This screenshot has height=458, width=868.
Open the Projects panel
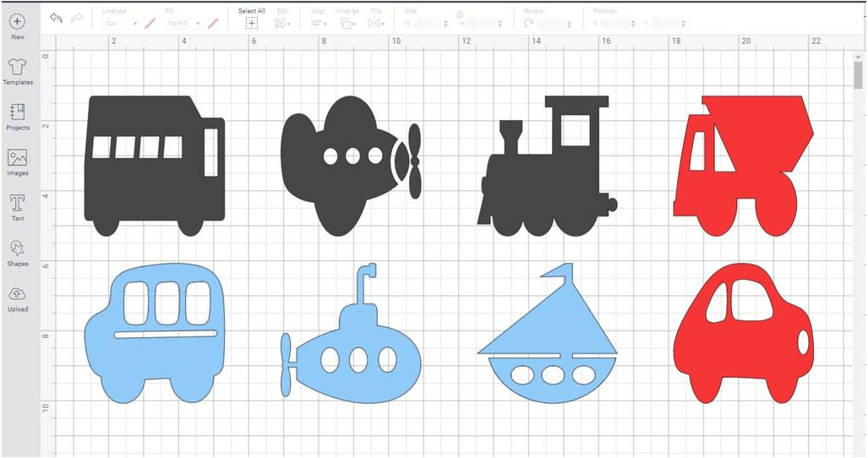[x=17, y=117]
